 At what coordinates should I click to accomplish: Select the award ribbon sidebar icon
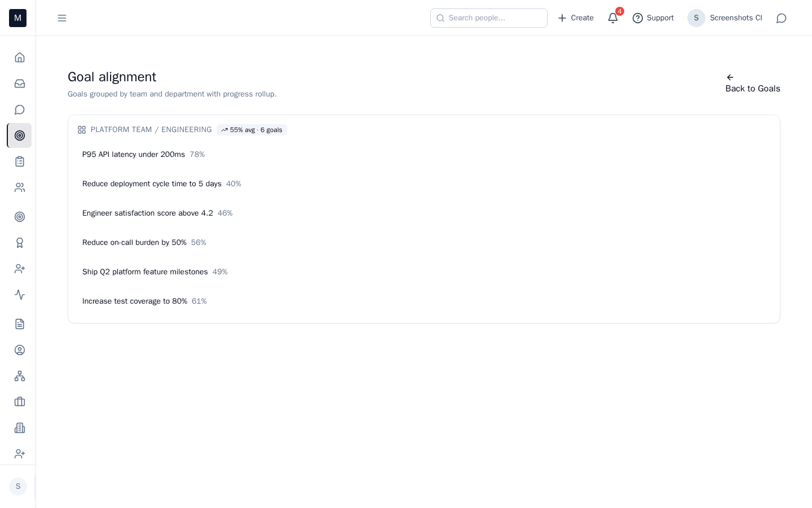click(20, 243)
